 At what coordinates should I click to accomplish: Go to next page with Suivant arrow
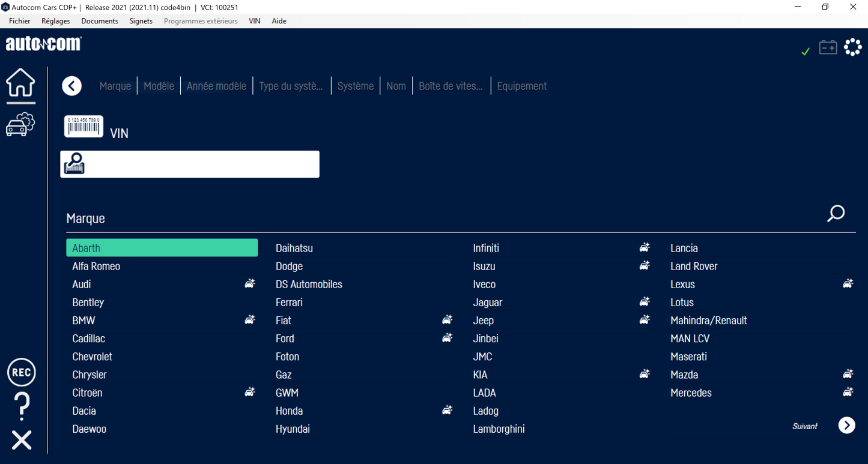[846, 426]
